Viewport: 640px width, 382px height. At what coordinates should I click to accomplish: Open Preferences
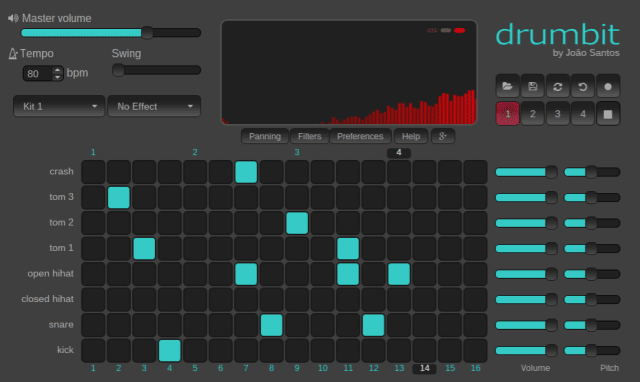coord(360,136)
